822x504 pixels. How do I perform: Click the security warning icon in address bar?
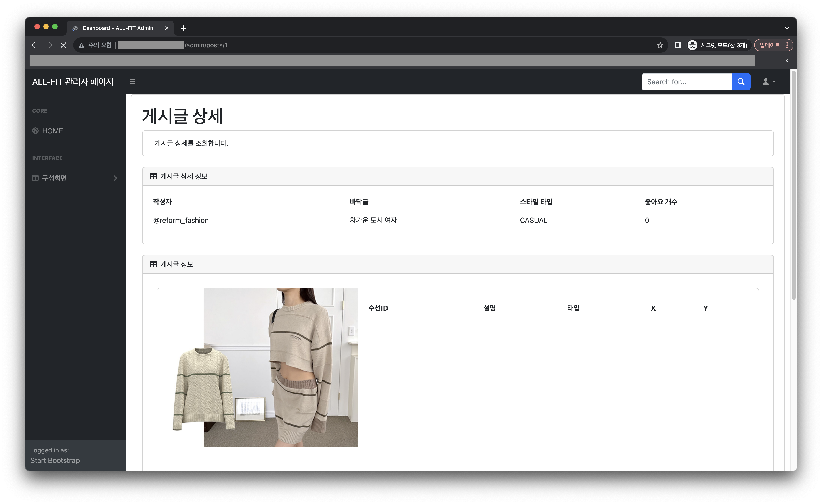coord(81,45)
